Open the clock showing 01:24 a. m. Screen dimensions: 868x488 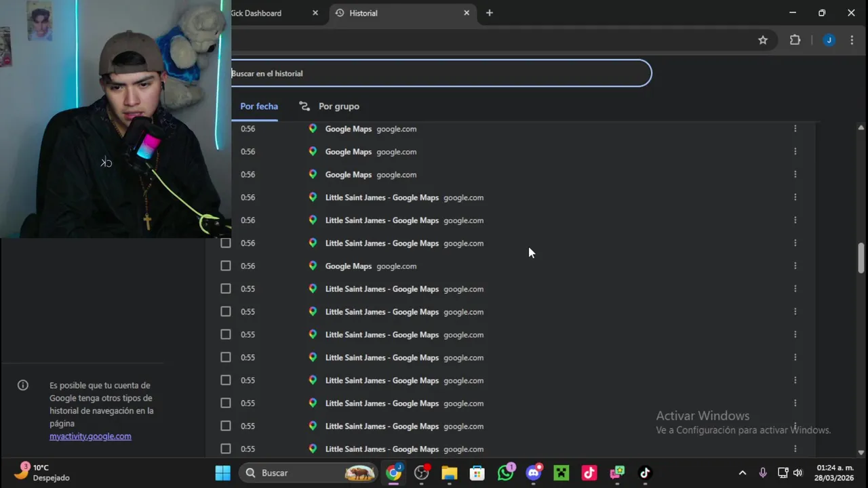(835, 472)
